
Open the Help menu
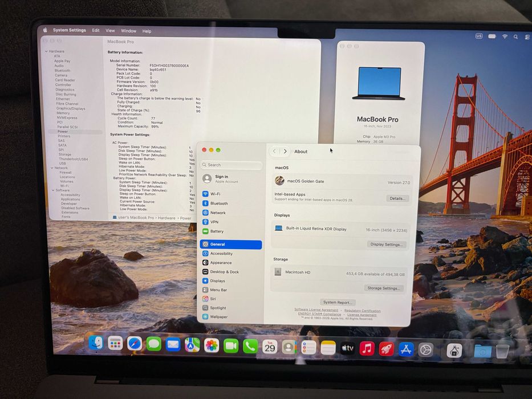(x=147, y=31)
